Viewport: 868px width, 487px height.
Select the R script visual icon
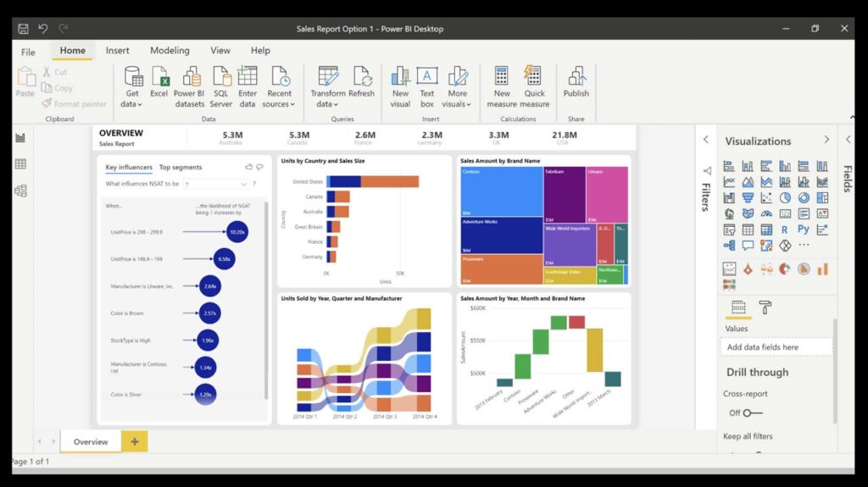click(x=785, y=229)
